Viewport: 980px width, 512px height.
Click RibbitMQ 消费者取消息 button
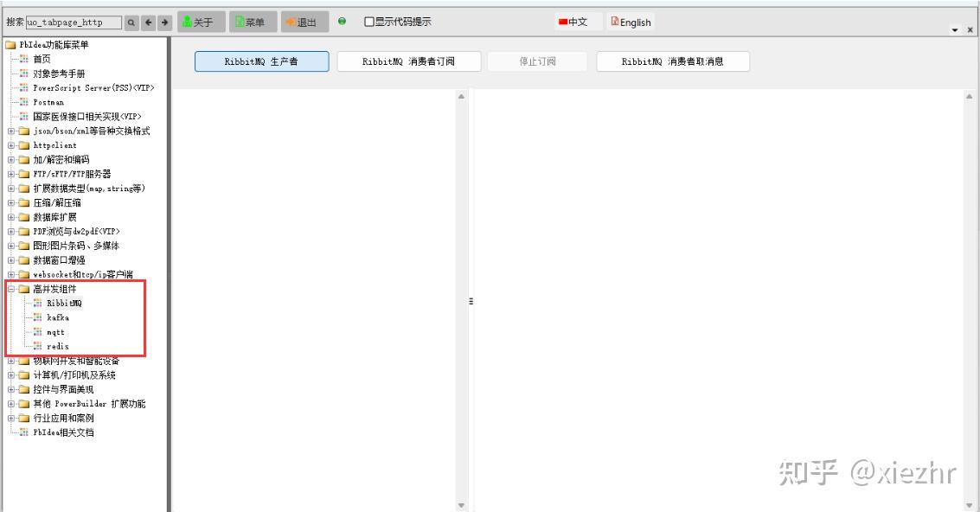[672, 61]
